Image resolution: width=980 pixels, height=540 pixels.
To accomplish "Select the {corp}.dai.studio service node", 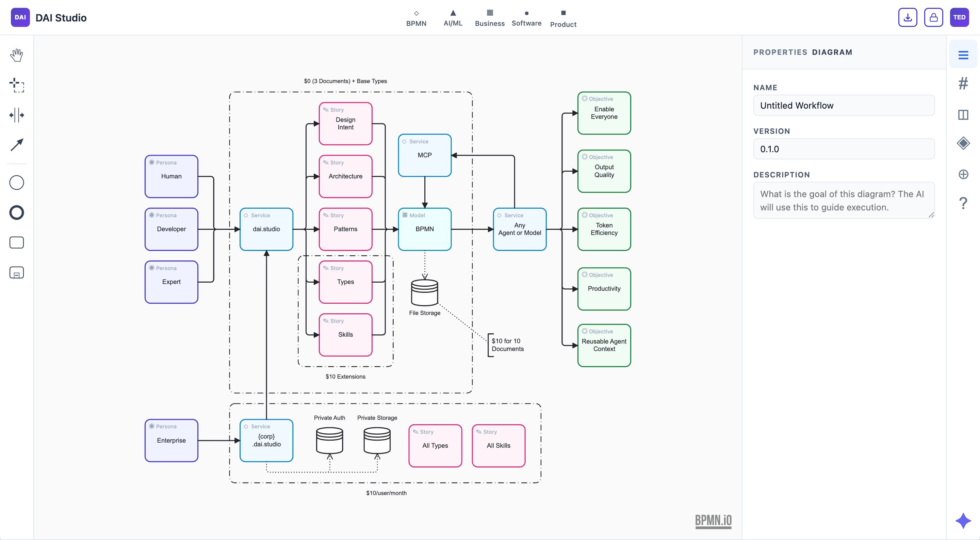I will [x=266, y=440].
